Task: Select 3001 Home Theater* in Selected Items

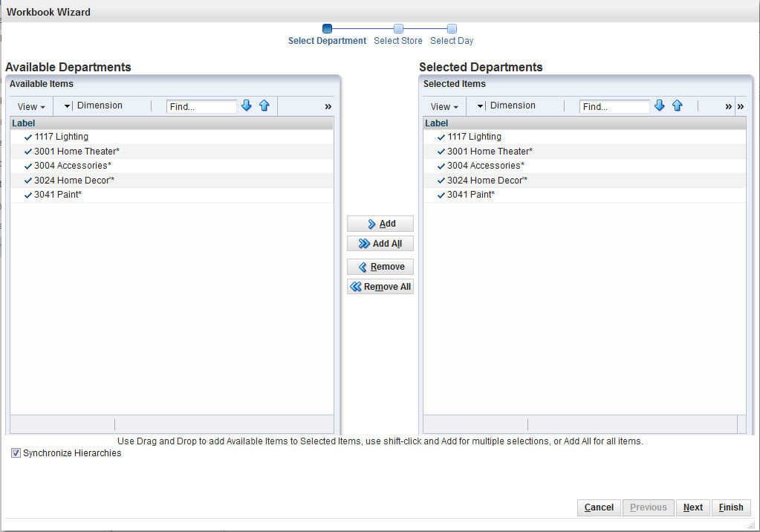Action: [585, 152]
